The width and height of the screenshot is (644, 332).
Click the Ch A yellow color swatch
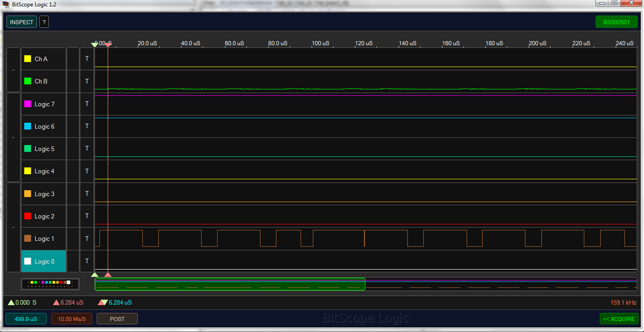[28, 59]
